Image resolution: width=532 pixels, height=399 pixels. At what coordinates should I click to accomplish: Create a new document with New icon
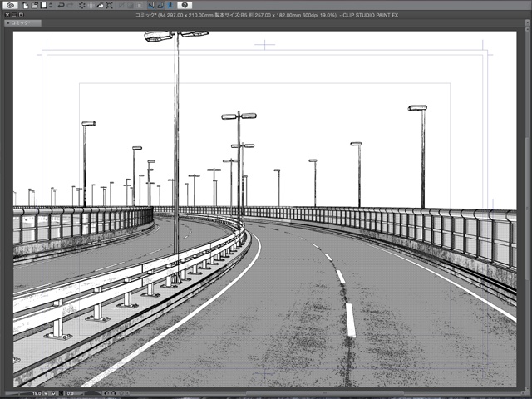[x=26, y=6]
